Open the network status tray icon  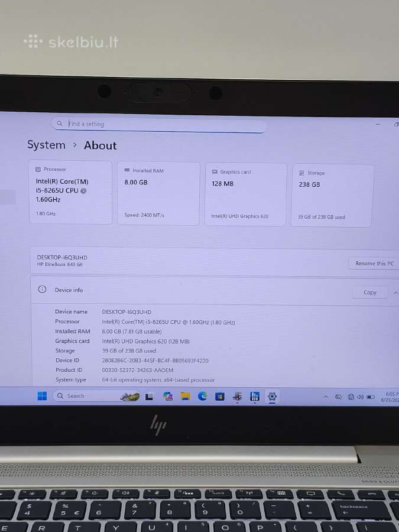(351, 397)
